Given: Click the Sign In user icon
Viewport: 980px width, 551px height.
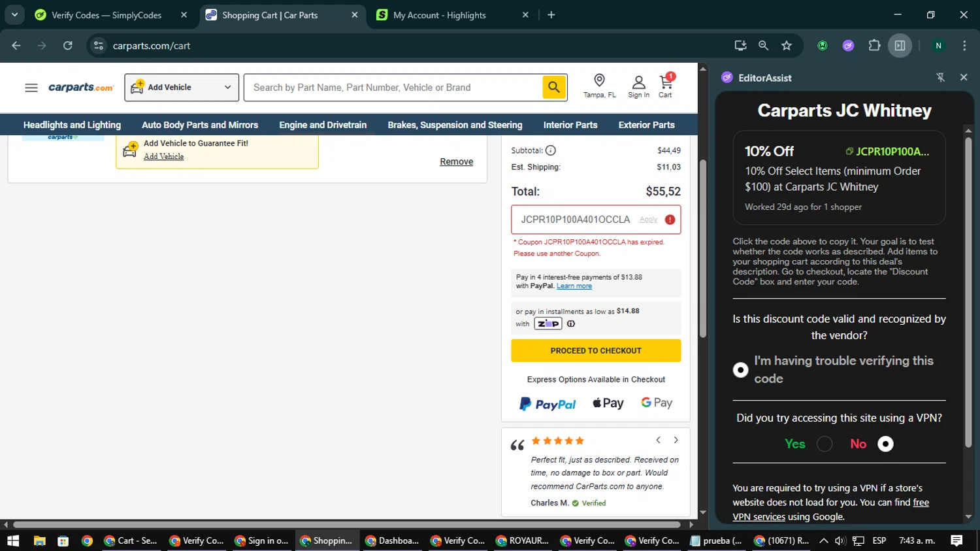Looking at the screenshot, I should pos(638,82).
